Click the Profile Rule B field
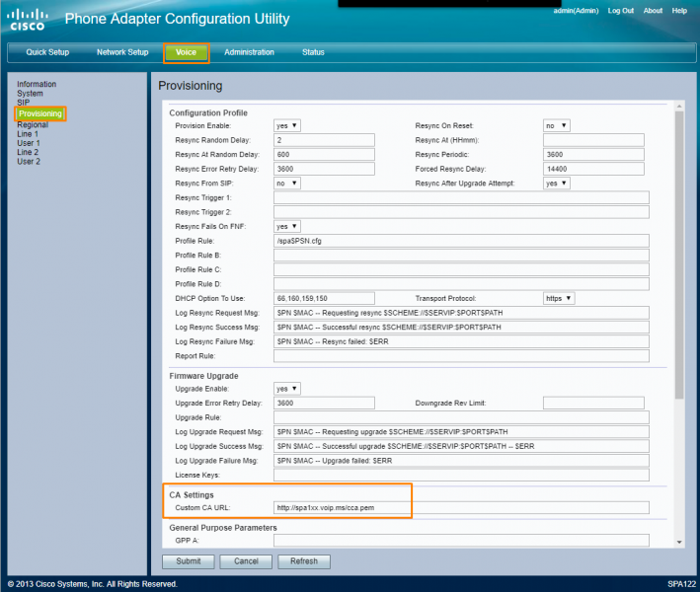The width and height of the screenshot is (700, 592). coord(461,256)
